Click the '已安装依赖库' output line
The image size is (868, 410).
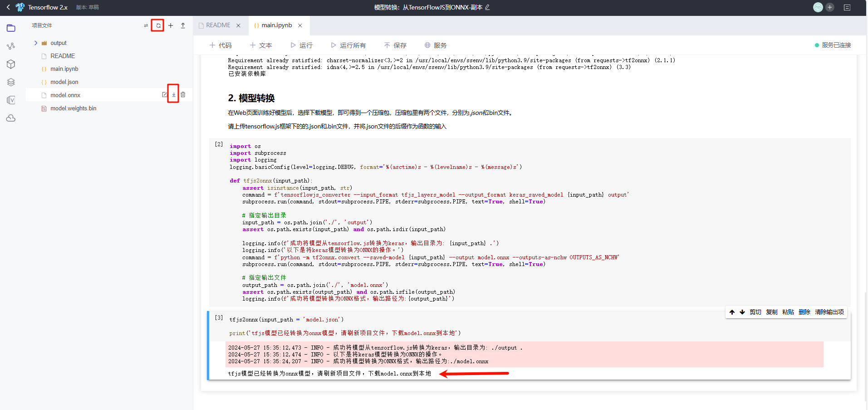(247, 74)
